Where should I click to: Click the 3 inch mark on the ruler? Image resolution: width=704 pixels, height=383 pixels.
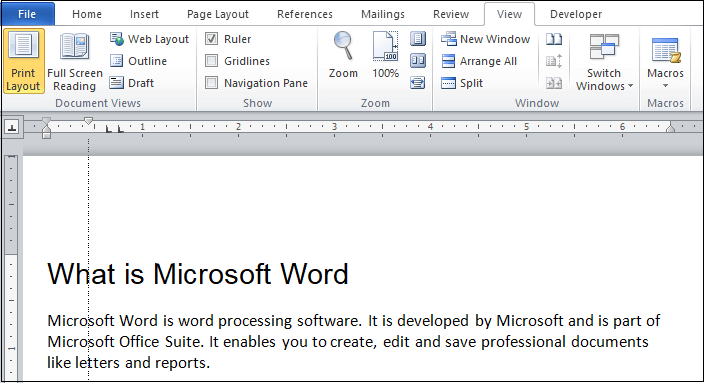coord(334,127)
